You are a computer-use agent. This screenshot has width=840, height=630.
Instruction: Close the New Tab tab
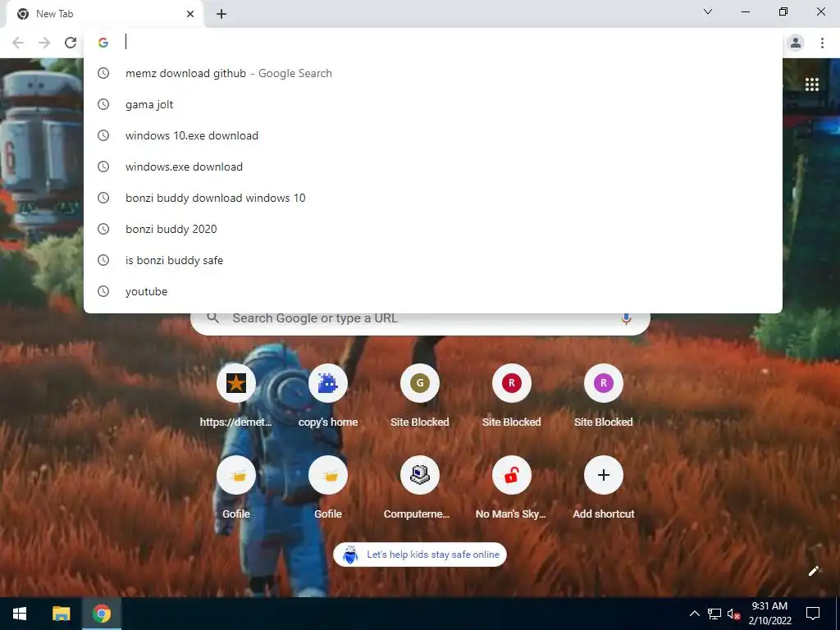(190, 14)
